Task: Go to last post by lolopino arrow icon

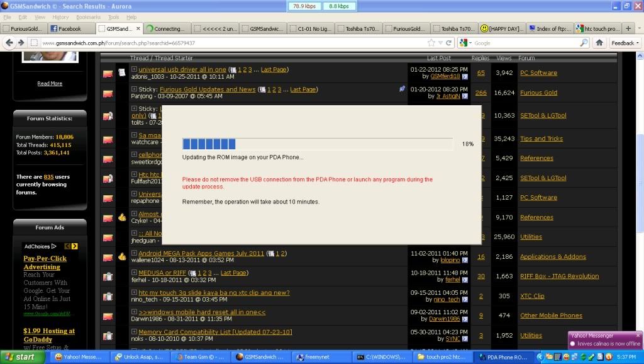Action: pyautogui.click(x=465, y=260)
